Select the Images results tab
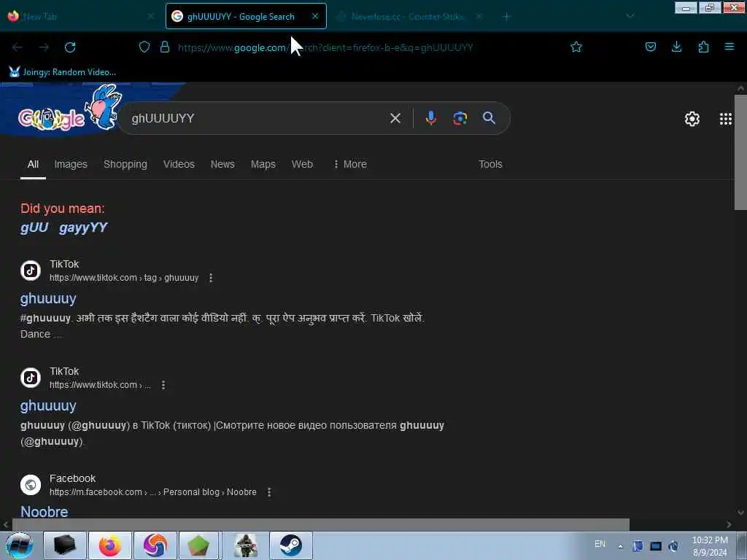The height and width of the screenshot is (560, 747). [71, 164]
